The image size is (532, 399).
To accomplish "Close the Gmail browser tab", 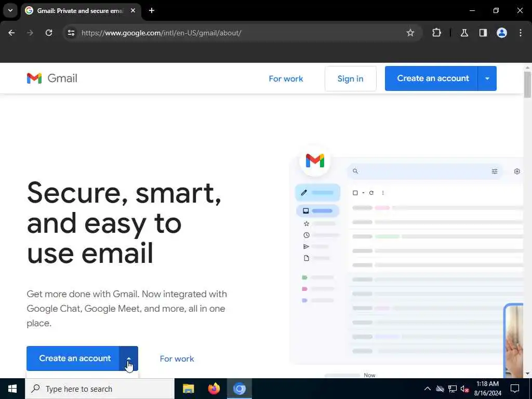I will [x=133, y=10].
